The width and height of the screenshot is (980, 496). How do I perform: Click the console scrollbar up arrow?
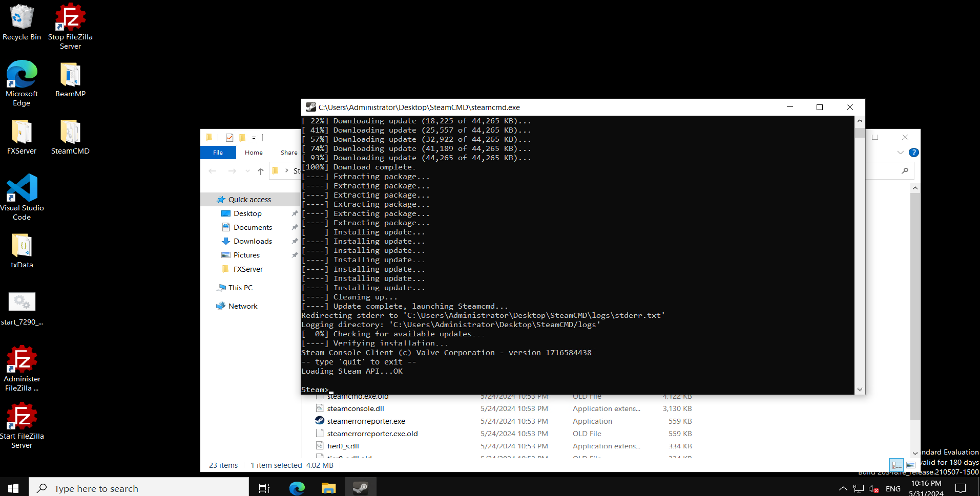coord(860,121)
